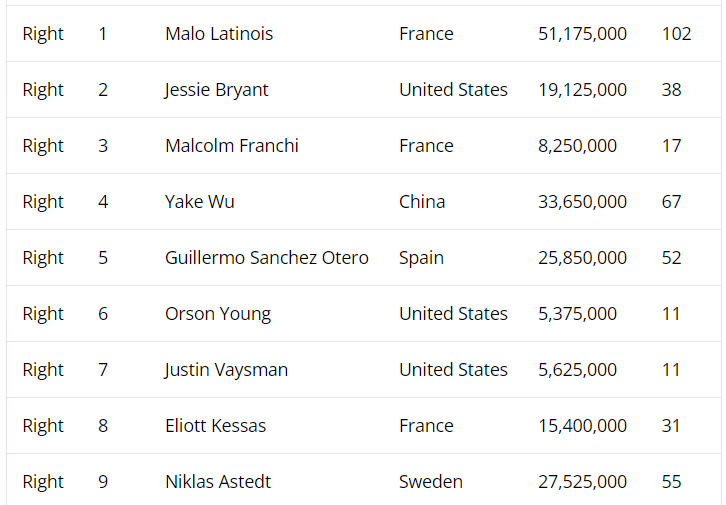The image size is (726, 505).
Task: Select Jessie Bryant's name
Action: [x=217, y=90]
